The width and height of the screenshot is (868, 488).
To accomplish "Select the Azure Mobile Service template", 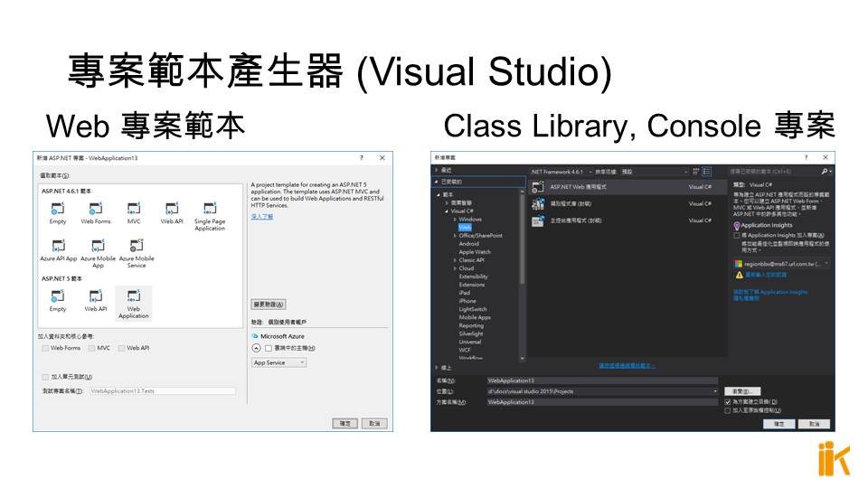I will tap(136, 247).
